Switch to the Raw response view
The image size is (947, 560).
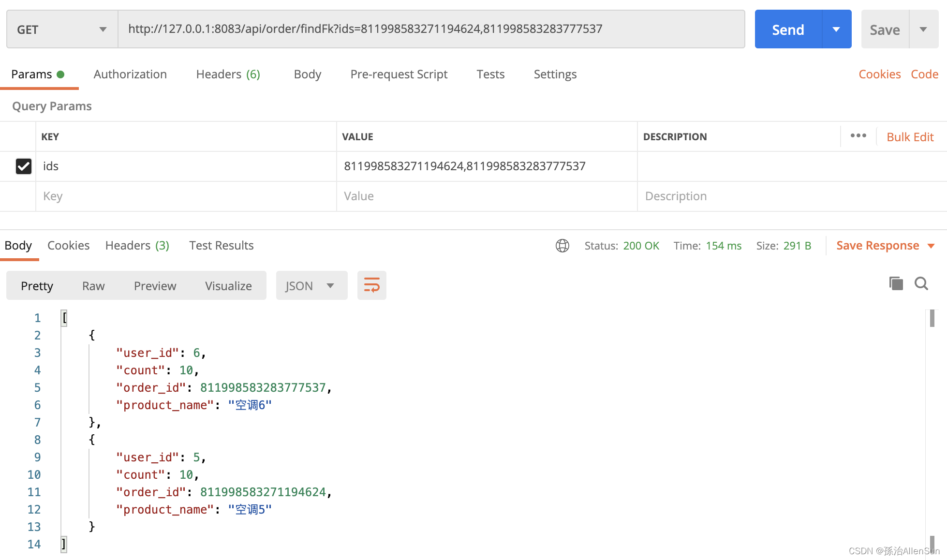[93, 285]
